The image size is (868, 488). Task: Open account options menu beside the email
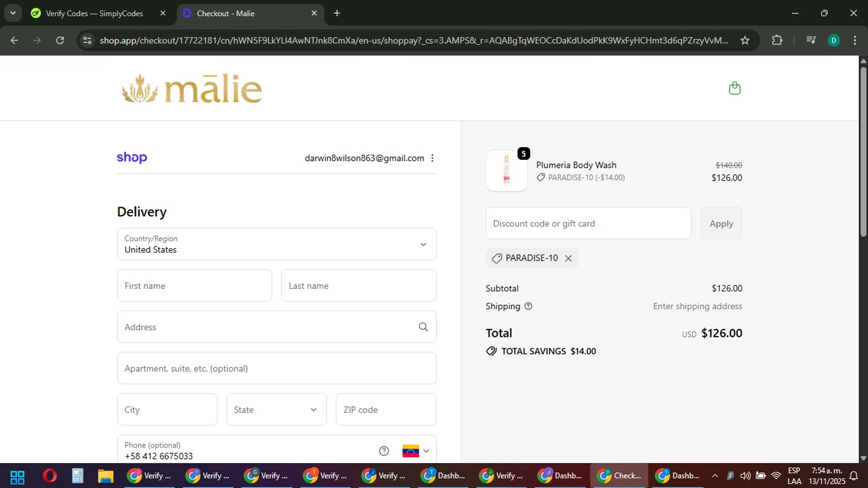(x=432, y=158)
